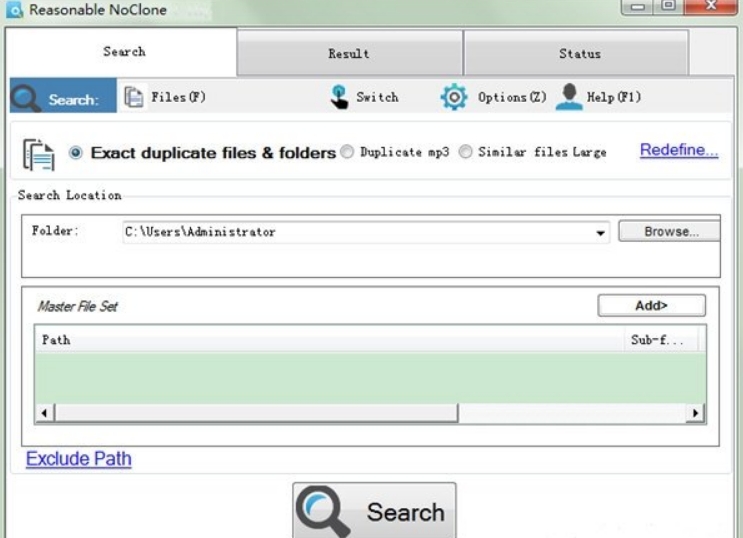
Task: Click the magnifier icon on the big Search button
Action: click(x=324, y=511)
